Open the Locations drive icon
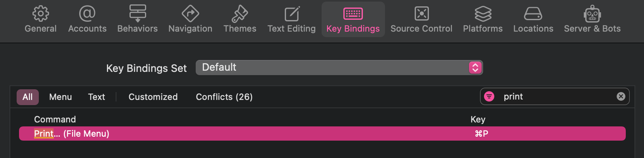The width and height of the screenshot is (644, 158). [x=533, y=14]
